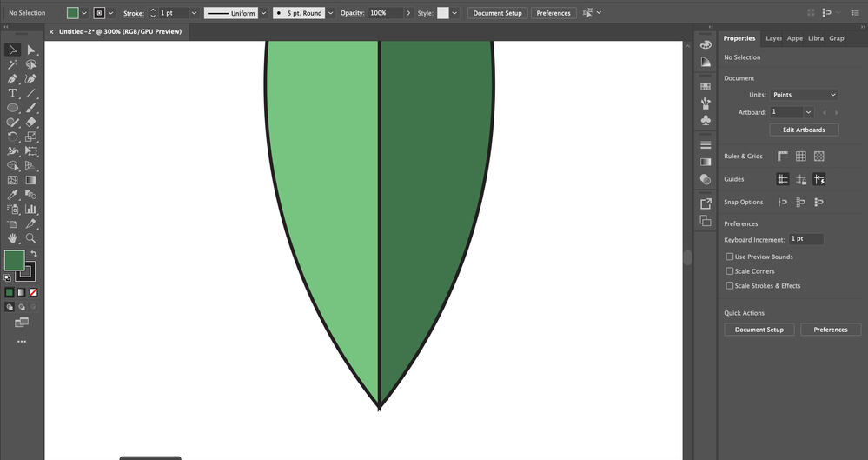Select the Zoom magnifier tool

click(31, 237)
